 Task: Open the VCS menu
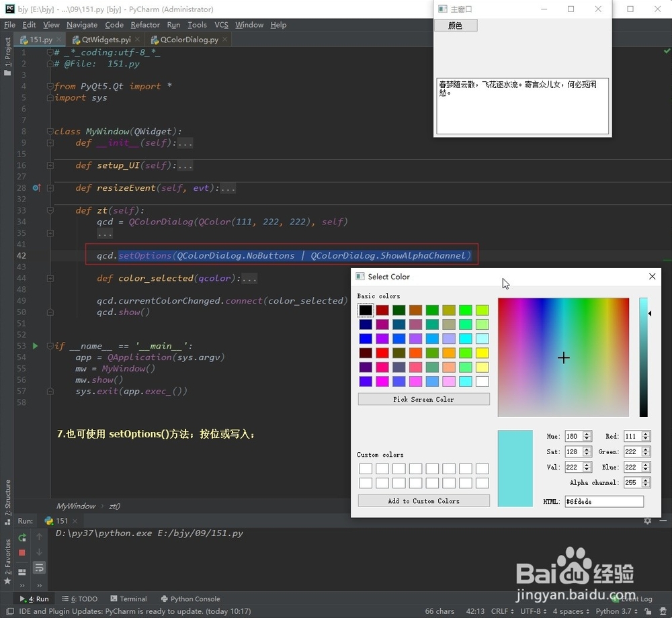point(221,25)
